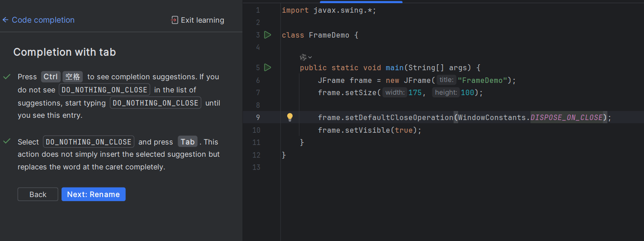Click the void keyword on line 5
The image size is (644, 241).
tap(372, 67)
